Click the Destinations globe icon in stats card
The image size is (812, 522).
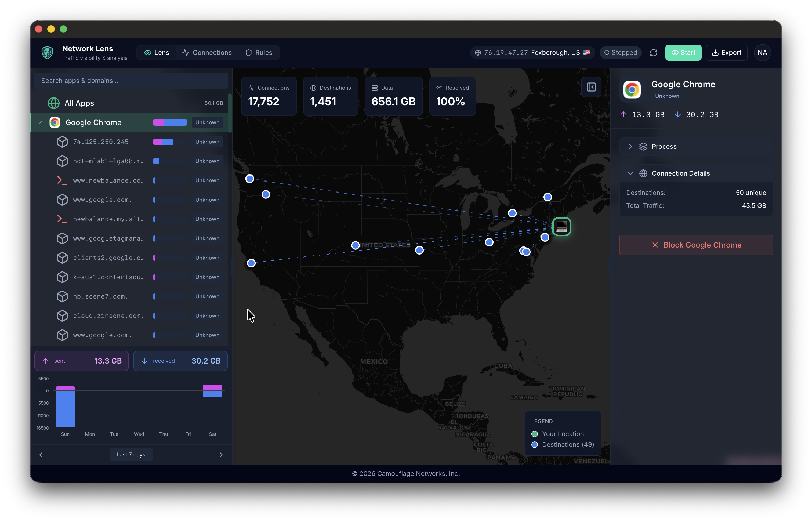click(313, 88)
